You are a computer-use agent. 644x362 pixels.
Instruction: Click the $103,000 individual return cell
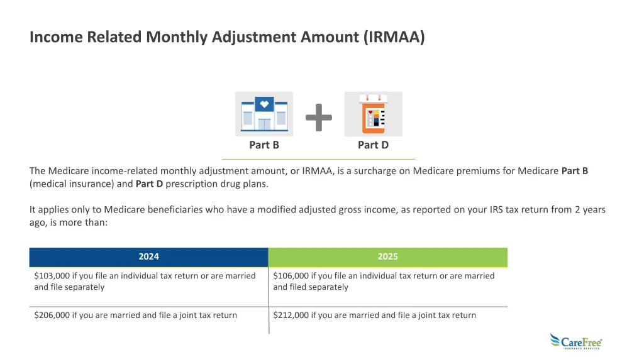[145, 281]
